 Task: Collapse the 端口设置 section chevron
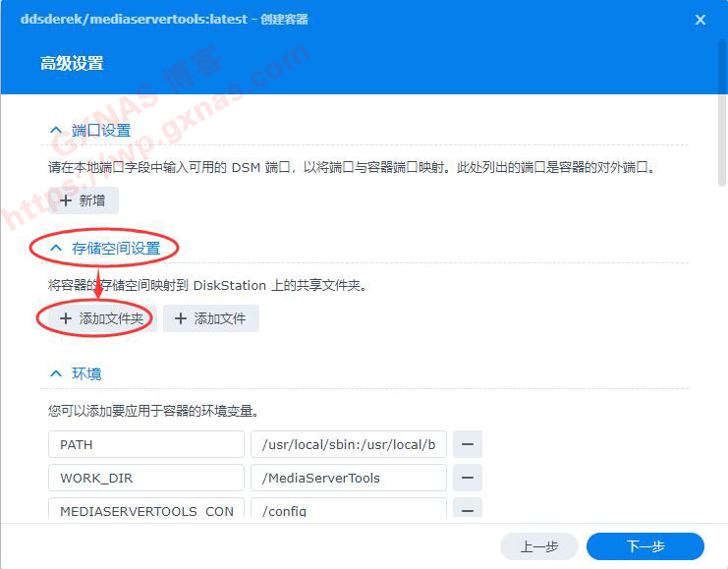[x=56, y=130]
